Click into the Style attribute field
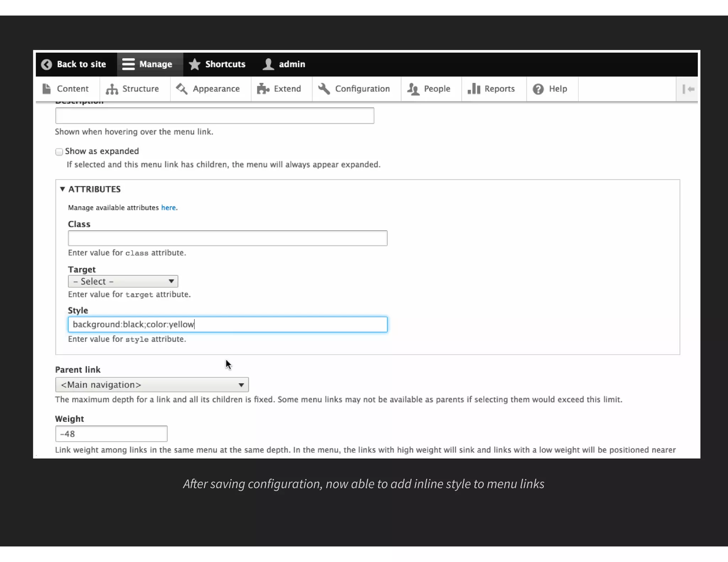The image size is (728, 562). [227, 325]
